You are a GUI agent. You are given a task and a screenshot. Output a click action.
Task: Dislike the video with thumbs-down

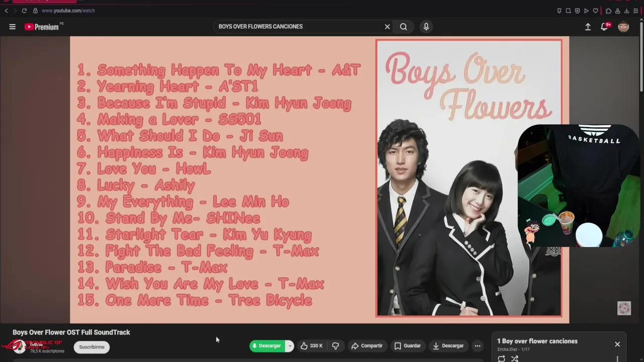(336, 346)
